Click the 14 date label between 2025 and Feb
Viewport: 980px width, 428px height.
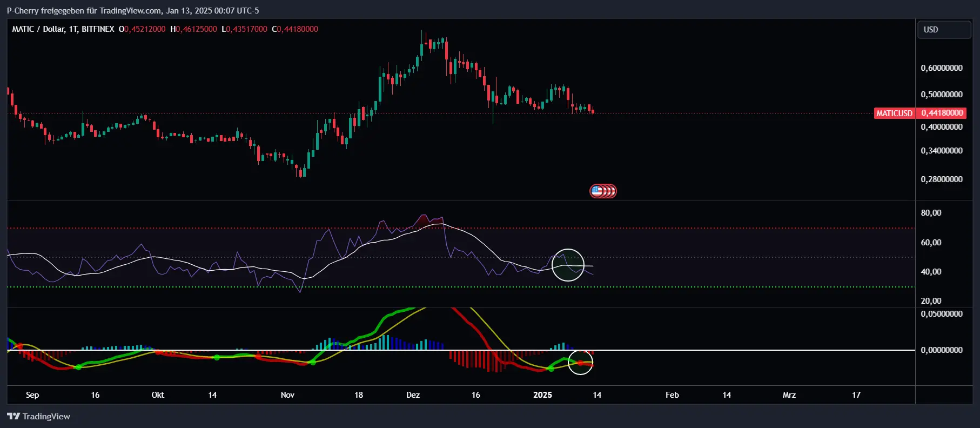pos(597,395)
